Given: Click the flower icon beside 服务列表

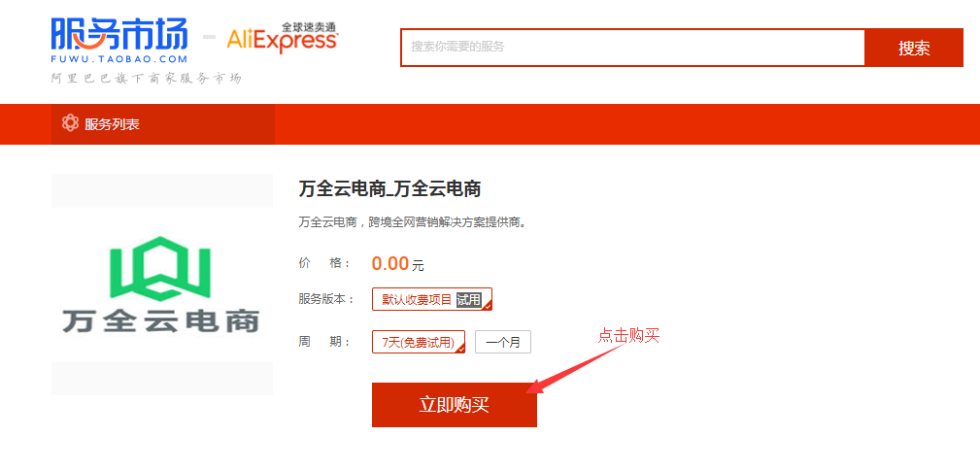Looking at the screenshot, I should [70, 123].
